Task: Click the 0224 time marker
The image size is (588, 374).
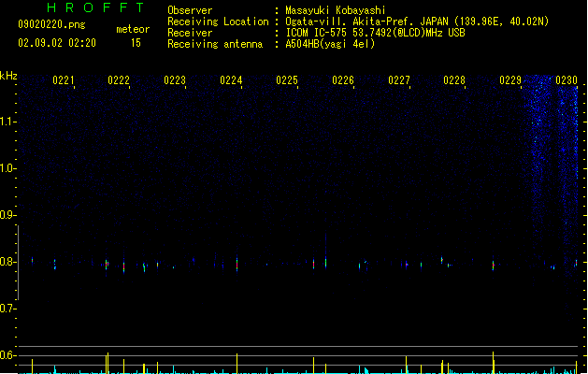Action: 231,80
